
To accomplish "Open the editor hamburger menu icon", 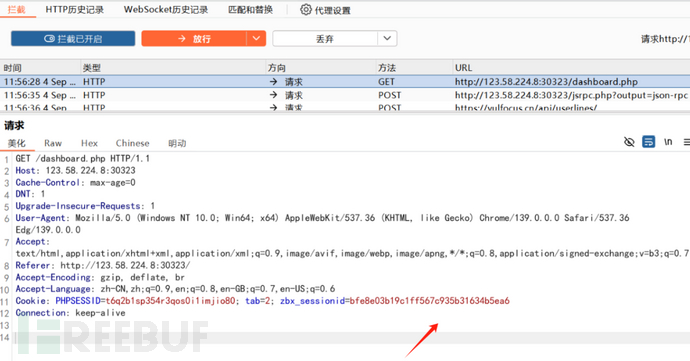I will 686,142.
